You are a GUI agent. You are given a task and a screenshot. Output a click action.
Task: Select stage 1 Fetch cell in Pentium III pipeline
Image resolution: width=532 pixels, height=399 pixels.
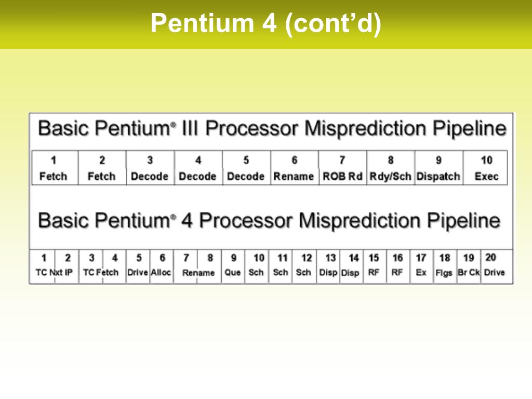pyautogui.click(x=55, y=168)
